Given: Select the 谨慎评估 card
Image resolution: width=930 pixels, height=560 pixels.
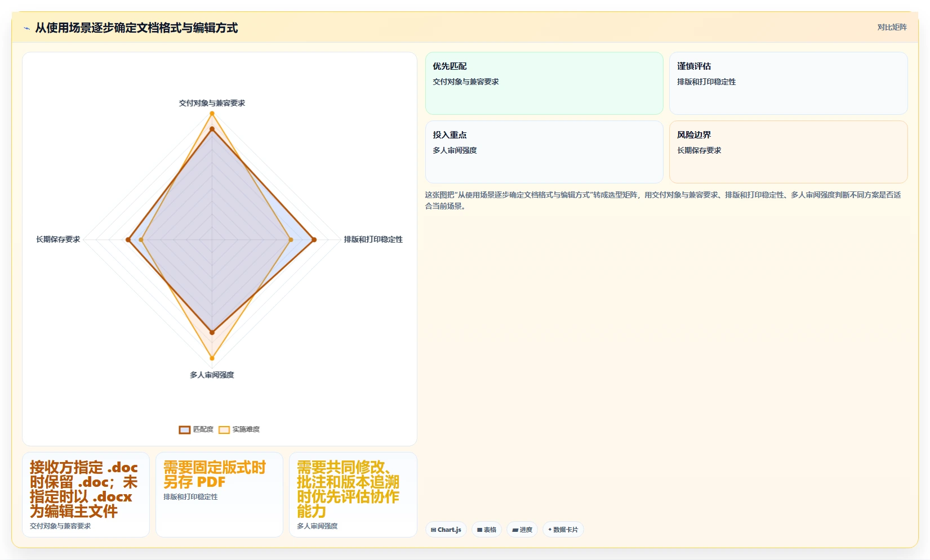Looking at the screenshot, I should point(788,83).
